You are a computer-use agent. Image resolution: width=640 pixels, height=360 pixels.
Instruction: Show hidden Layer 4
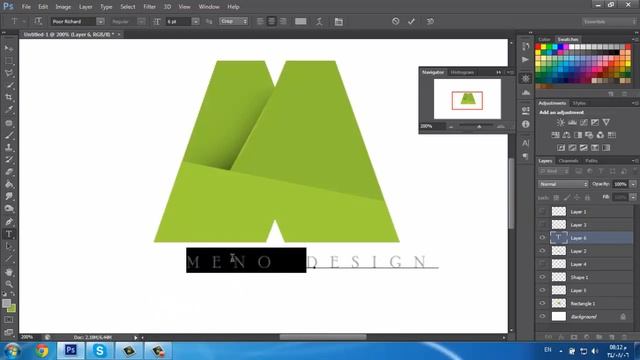point(542,264)
